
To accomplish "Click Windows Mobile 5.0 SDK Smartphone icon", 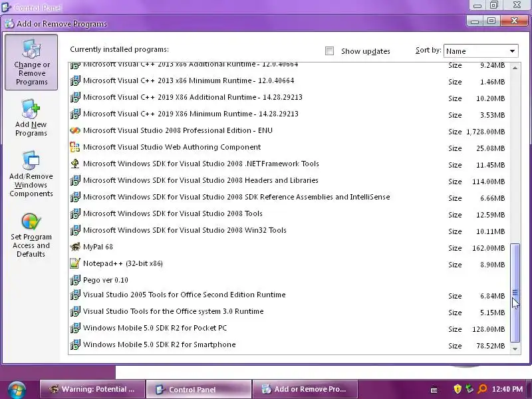I will (x=75, y=344).
